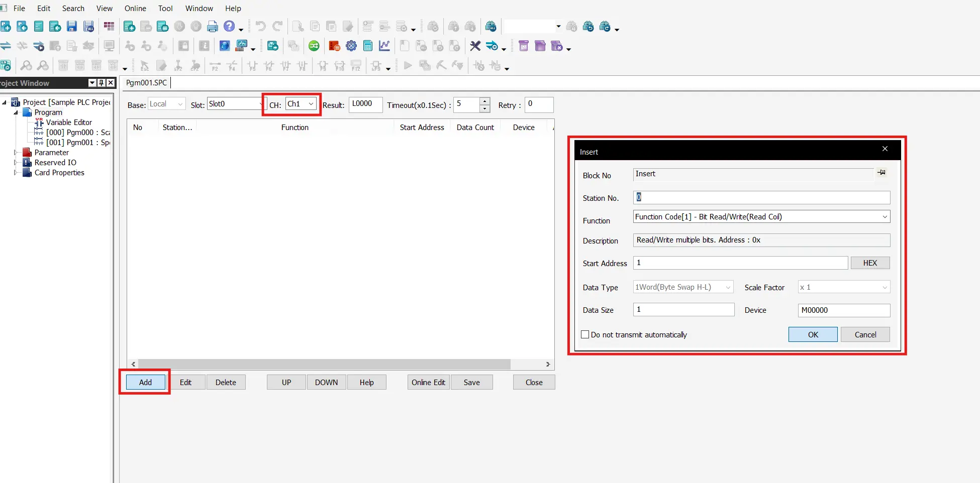The width and height of the screenshot is (980, 483).
Task: Click the green shuffle arrows toolbar icon
Action: point(314,46)
